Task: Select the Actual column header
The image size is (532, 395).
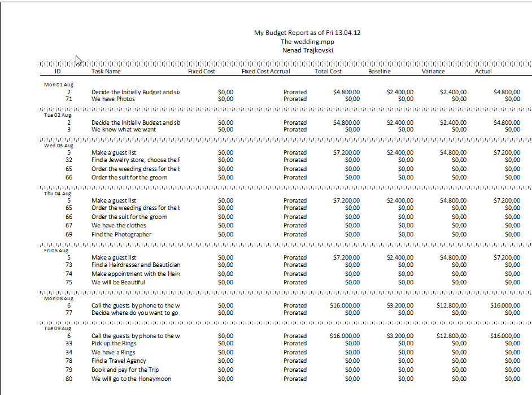Action: (x=483, y=71)
